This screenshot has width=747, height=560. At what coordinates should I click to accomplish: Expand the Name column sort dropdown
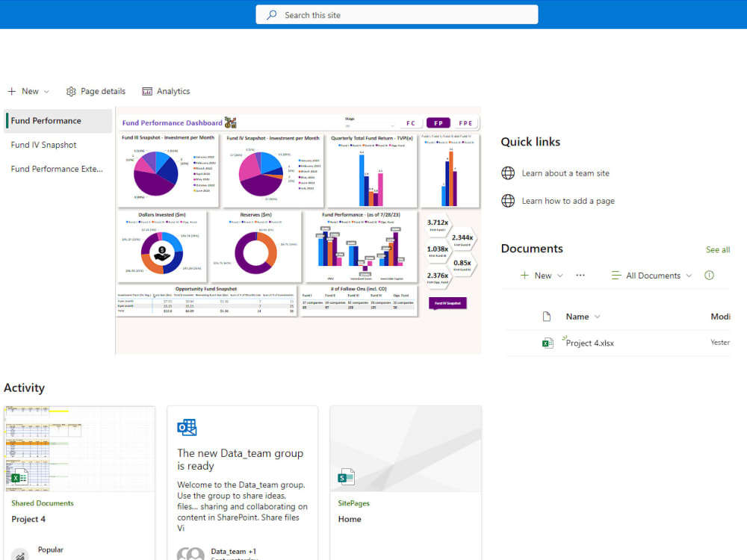(x=583, y=316)
